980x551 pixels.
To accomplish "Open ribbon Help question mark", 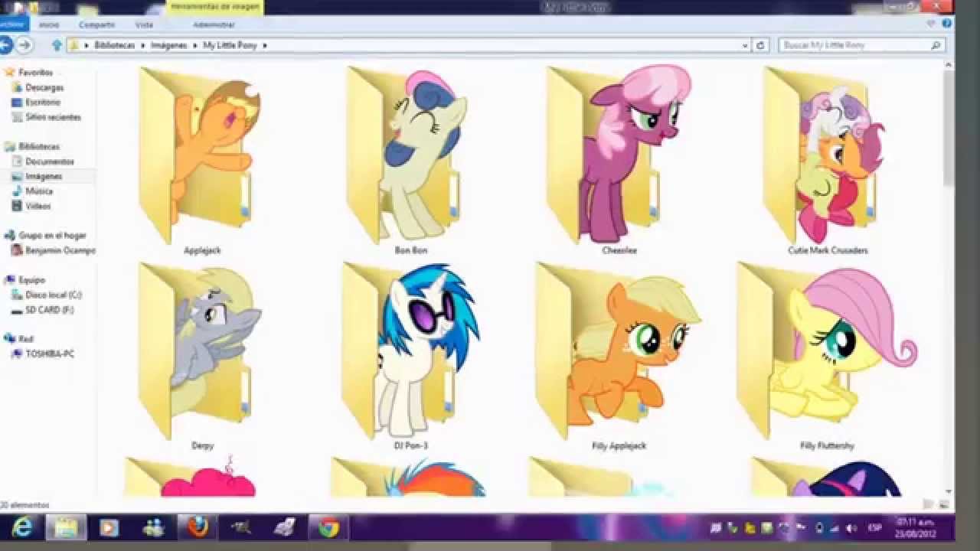I will (948, 24).
